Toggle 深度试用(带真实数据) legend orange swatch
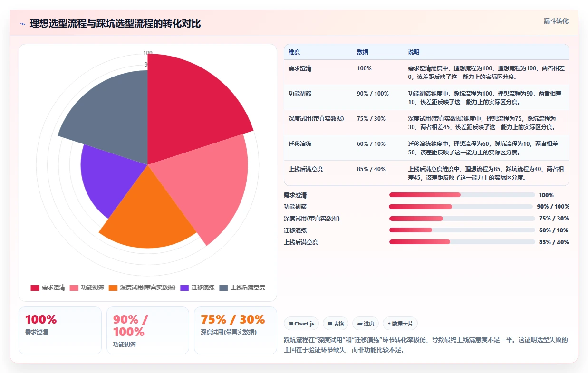The width and height of the screenshot is (588, 373). point(113,287)
